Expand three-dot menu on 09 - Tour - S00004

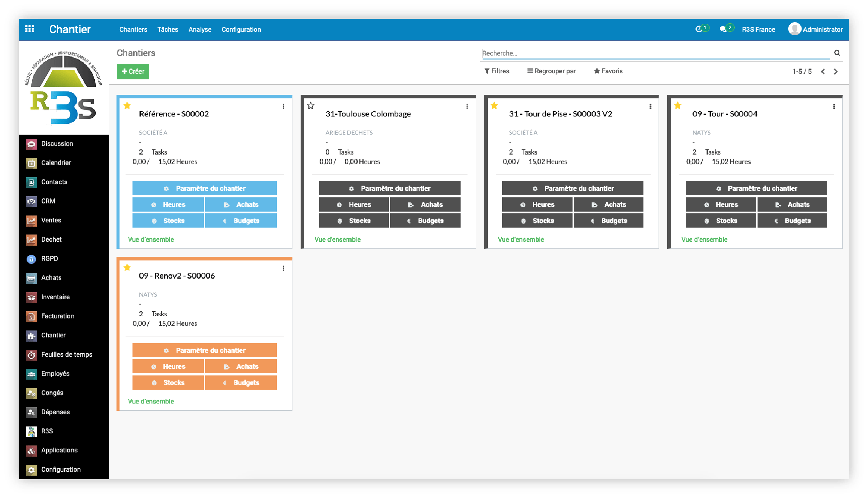pyautogui.click(x=834, y=107)
